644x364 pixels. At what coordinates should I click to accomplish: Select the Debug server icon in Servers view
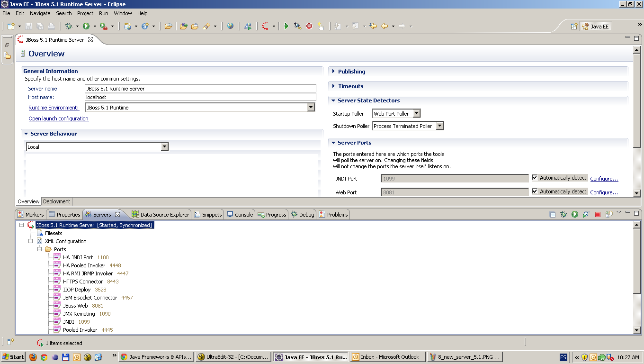coord(563,214)
